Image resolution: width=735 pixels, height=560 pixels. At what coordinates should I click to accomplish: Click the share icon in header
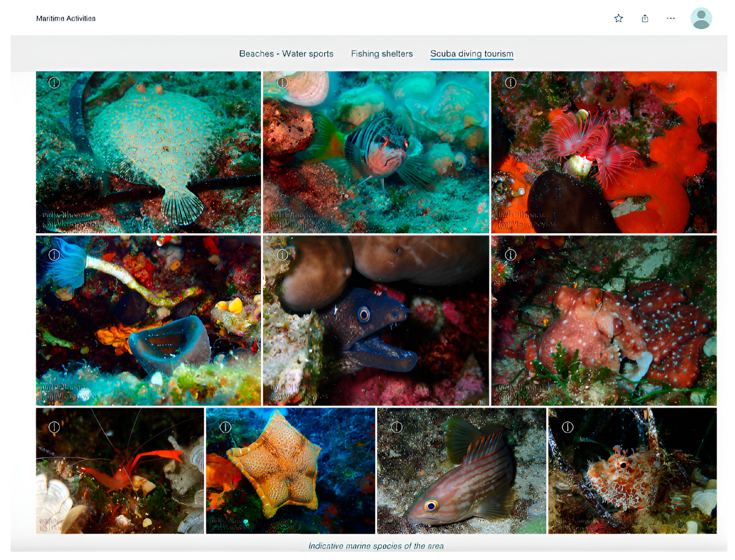[645, 18]
